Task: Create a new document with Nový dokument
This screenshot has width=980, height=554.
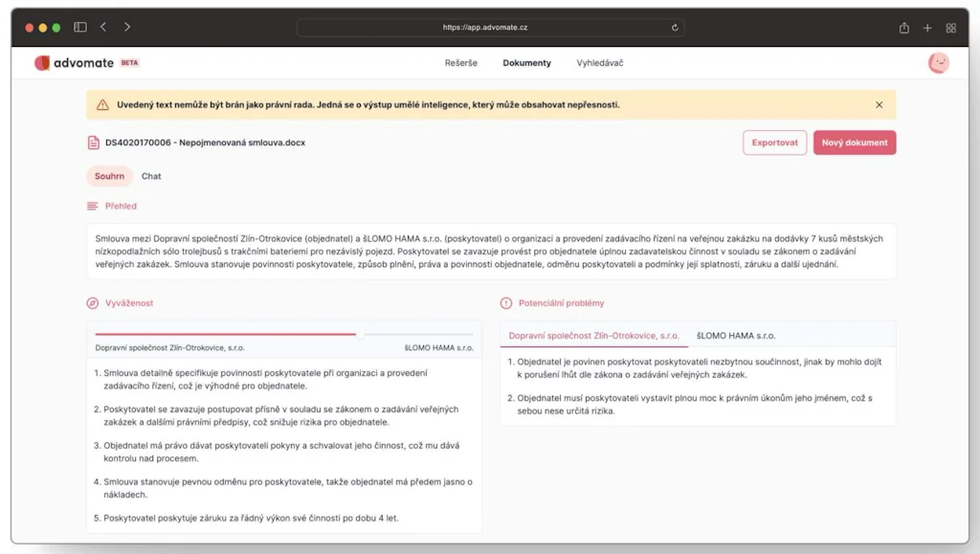Action: point(855,142)
